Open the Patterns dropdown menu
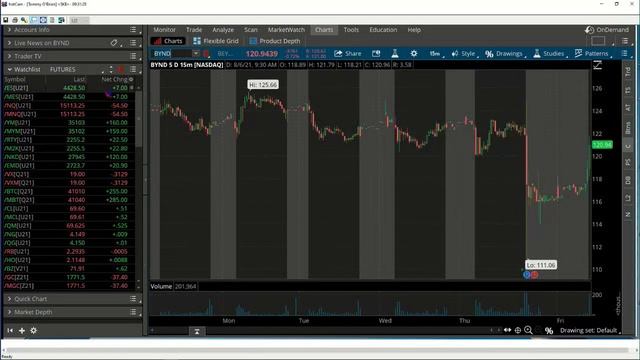Screen dimensions: 640x360 click(x=592, y=53)
